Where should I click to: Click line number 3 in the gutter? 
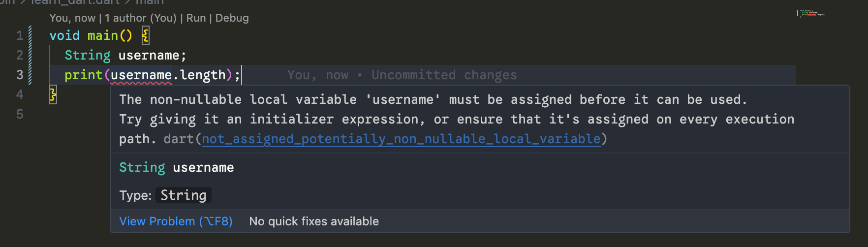[20, 75]
